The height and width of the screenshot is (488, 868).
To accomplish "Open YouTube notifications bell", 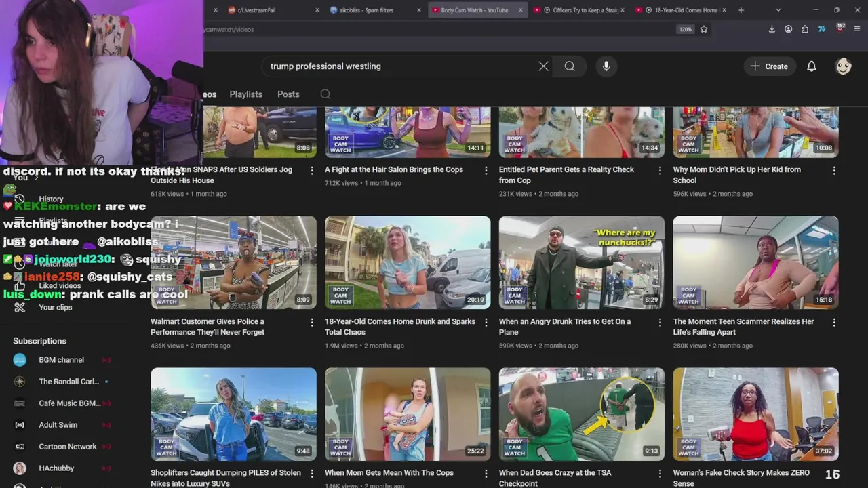I will click(x=811, y=66).
